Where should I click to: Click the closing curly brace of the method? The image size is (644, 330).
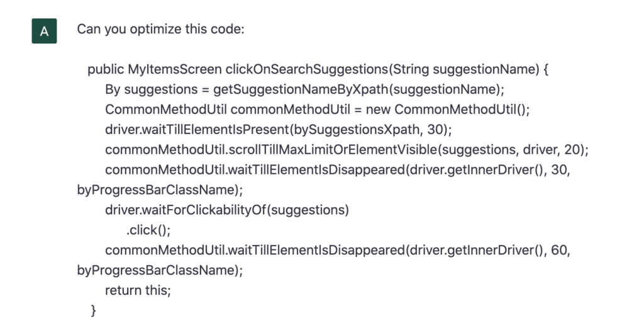(93, 310)
